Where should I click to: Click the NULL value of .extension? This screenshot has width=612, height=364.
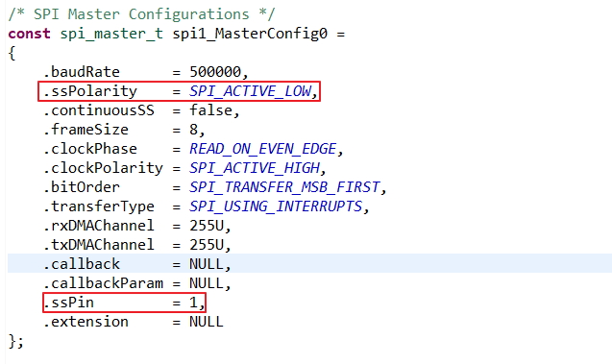(207, 322)
